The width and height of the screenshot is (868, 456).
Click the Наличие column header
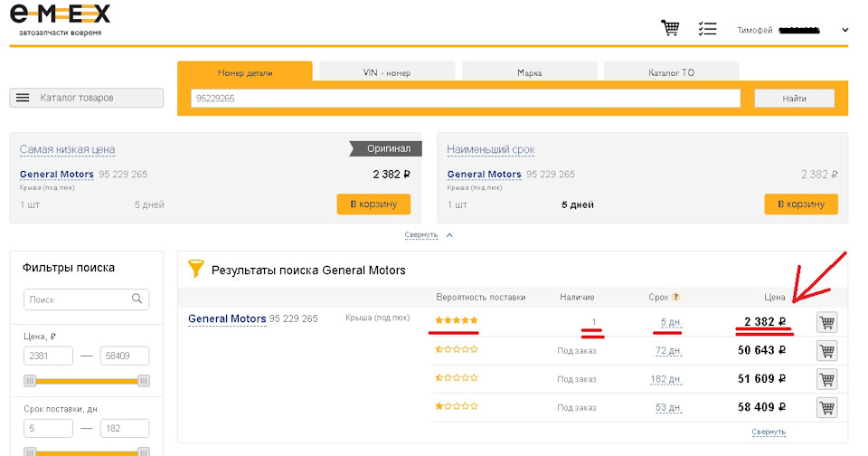[x=577, y=297]
